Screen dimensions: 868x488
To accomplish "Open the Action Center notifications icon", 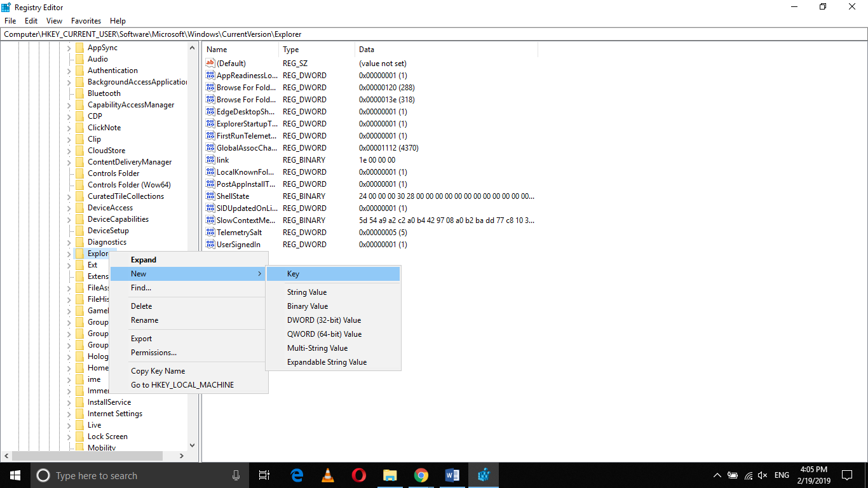I will click(x=846, y=475).
